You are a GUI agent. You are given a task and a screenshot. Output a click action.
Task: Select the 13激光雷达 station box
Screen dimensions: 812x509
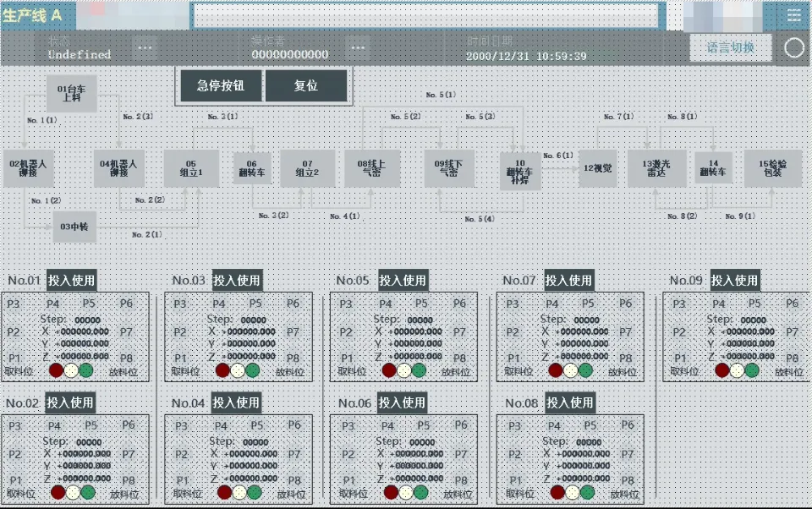[x=656, y=168]
